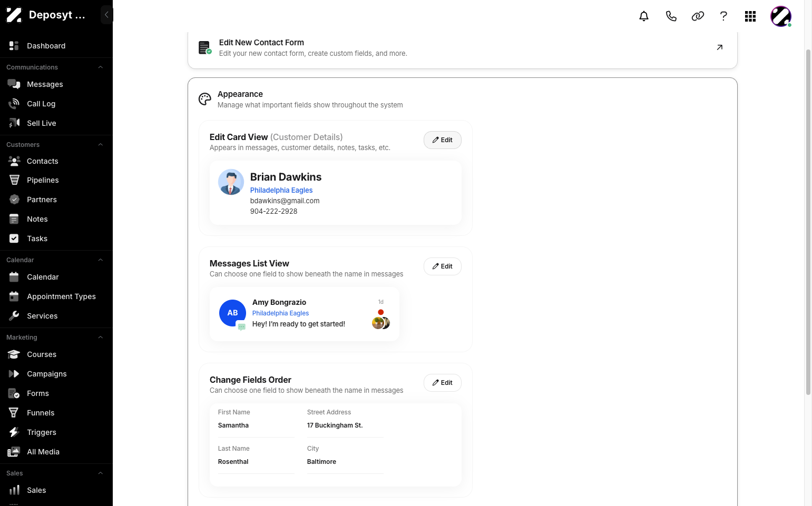The height and width of the screenshot is (506, 812).
Task: Collapse the Customers section
Action: click(100, 145)
